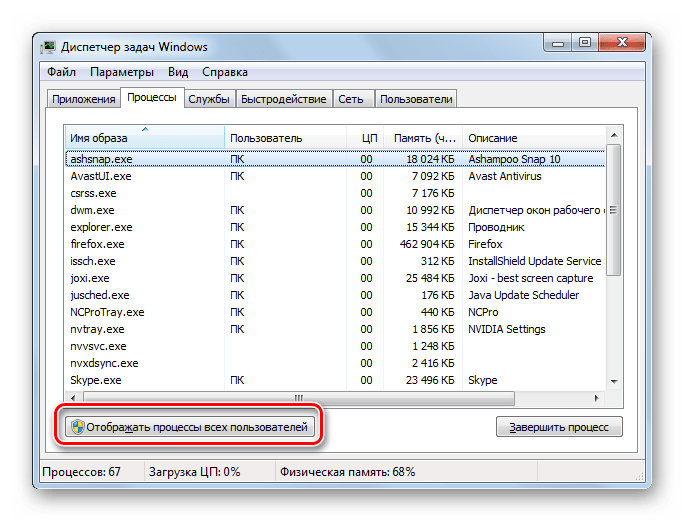Select the AvastUI.exe process

(335, 176)
